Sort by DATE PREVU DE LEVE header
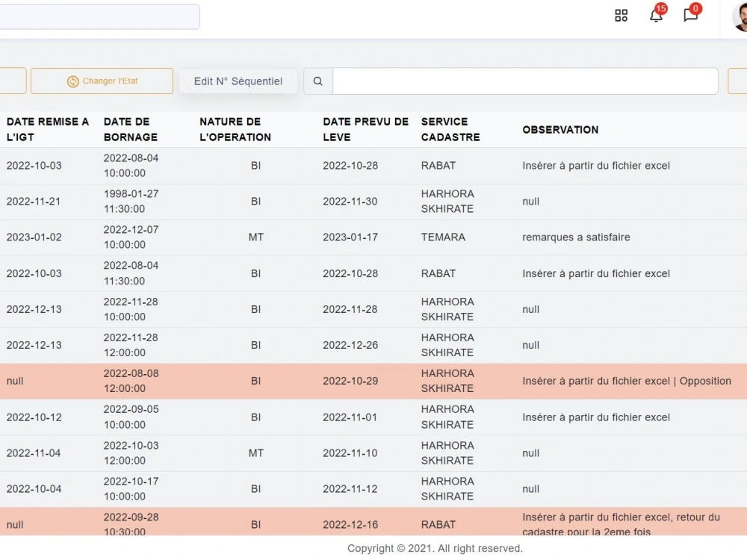Screen dimensions: 747x560 coord(365,129)
